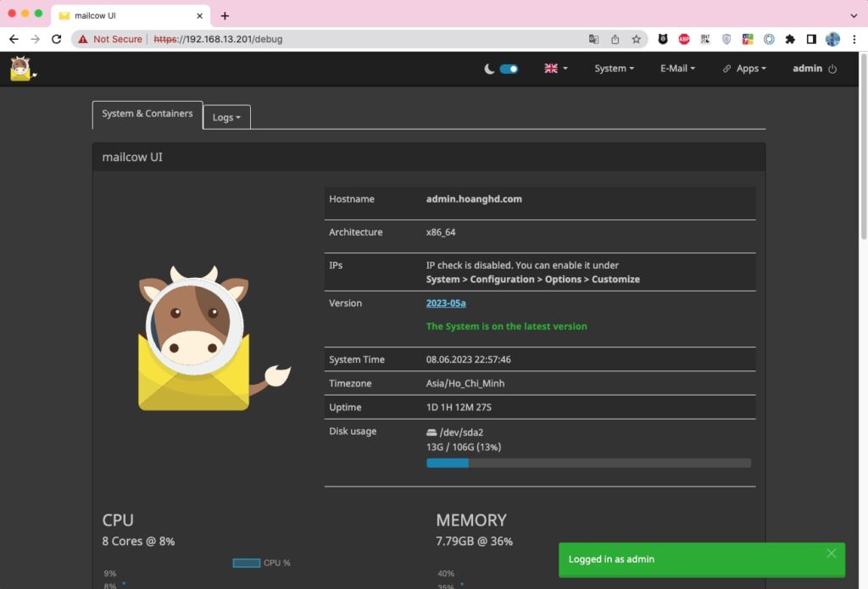The width and height of the screenshot is (868, 589).
Task: Click the 'mailcow UI' panel heading
Action: [x=132, y=157]
